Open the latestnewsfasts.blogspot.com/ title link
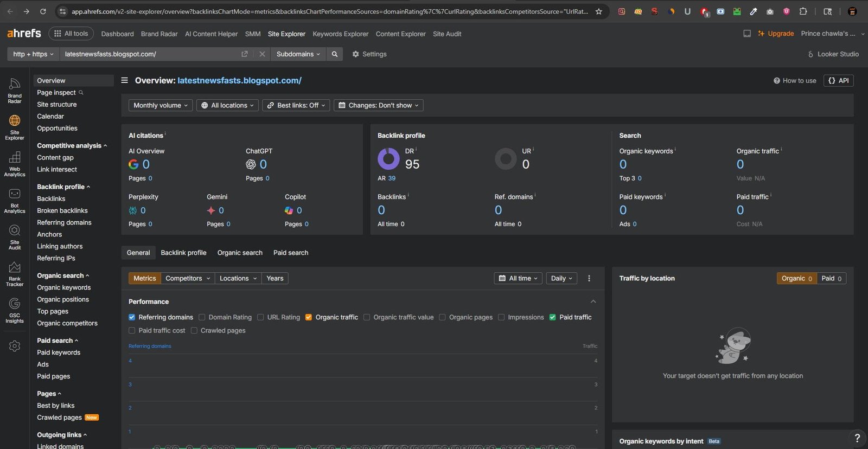The image size is (868, 449). (x=240, y=80)
